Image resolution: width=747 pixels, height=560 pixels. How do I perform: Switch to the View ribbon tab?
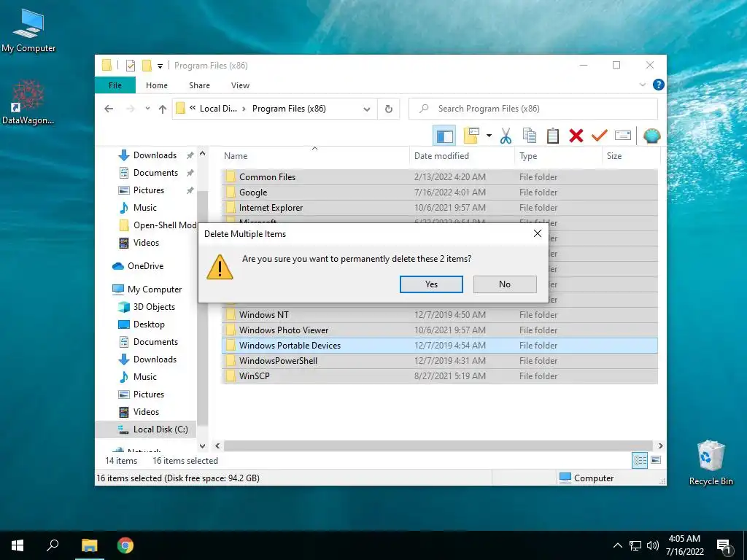[x=240, y=85]
